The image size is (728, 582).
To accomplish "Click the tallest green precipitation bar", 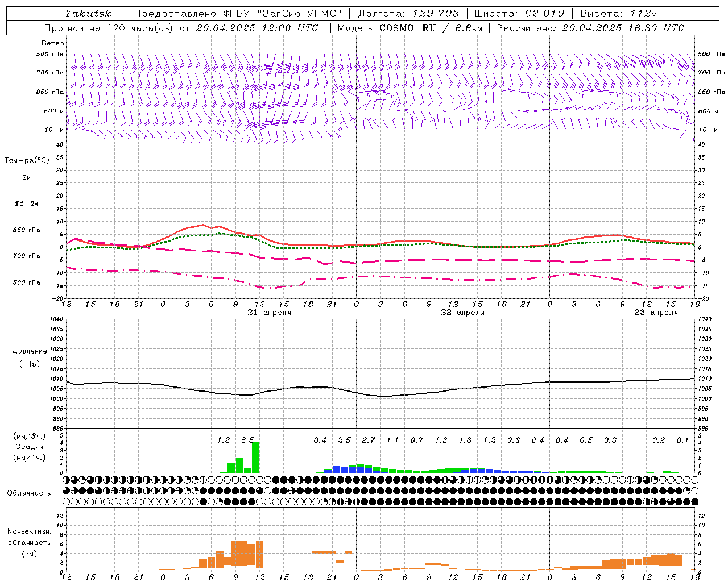I will [255, 458].
